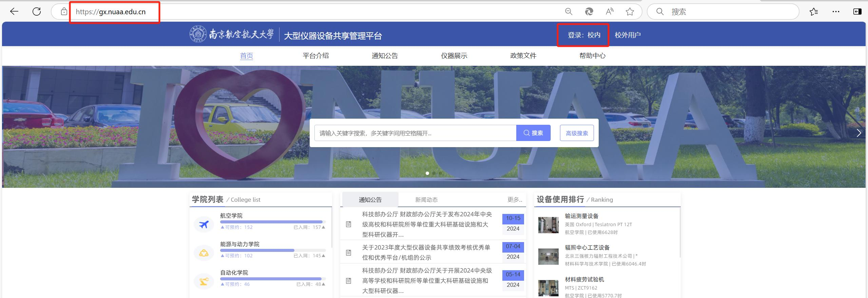Click the zoom magnifier icon in address bar
Viewport: 868px width, 298px height.
click(569, 12)
